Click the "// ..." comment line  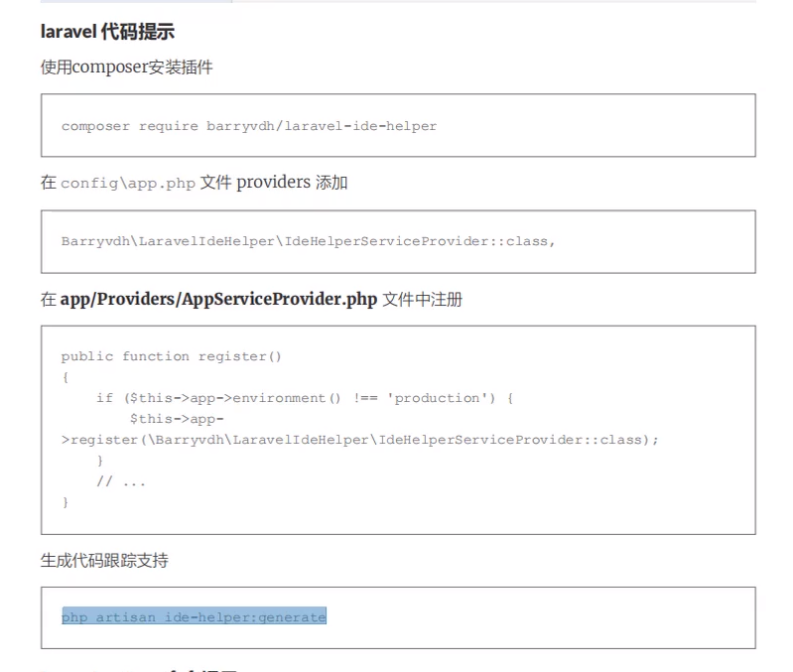(120, 481)
